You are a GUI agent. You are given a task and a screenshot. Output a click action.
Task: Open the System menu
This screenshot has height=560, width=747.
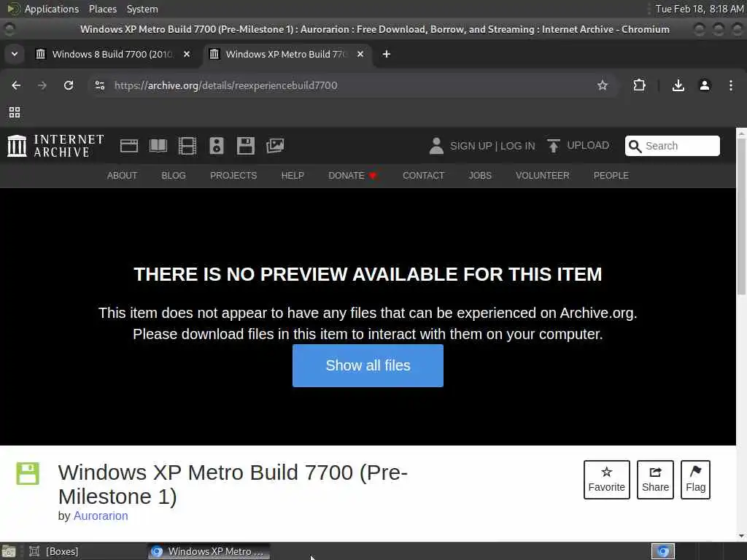142,9
